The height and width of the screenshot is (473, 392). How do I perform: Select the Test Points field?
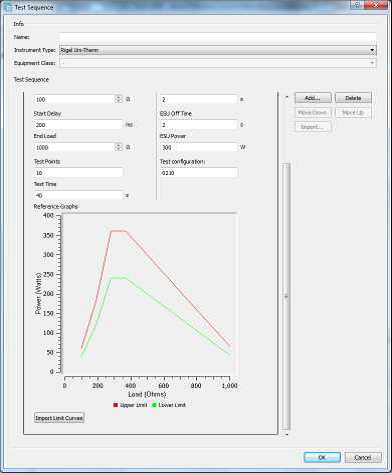point(79,173)
